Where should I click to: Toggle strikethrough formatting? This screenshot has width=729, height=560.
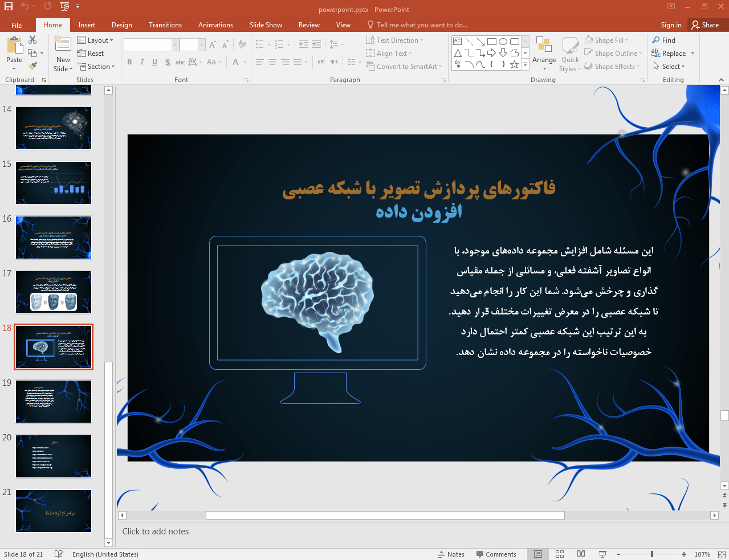click(x=180, y=62)
